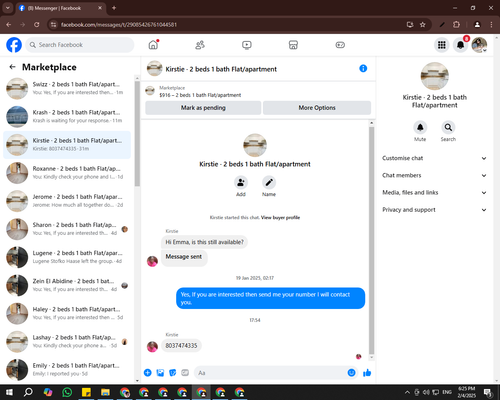
Task: Open the Emily conversation
Action: click(67, 370)
